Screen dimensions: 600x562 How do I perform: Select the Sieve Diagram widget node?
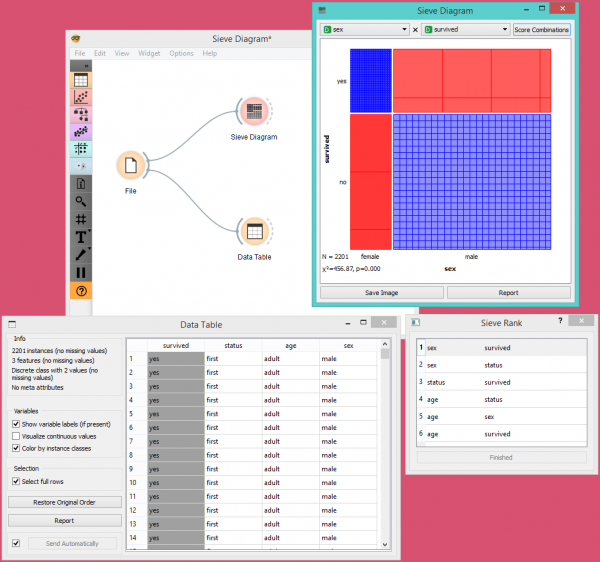coord(253,113)
